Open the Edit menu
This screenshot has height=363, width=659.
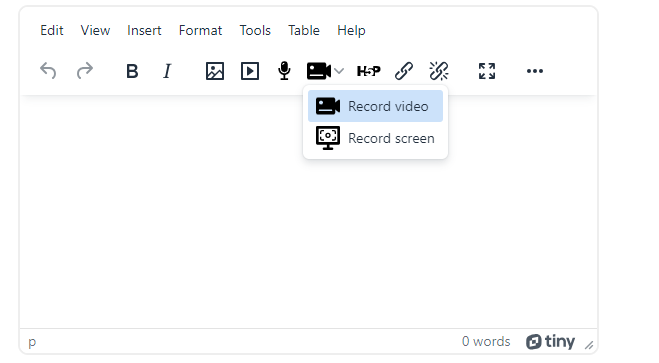tap(52, 30)
